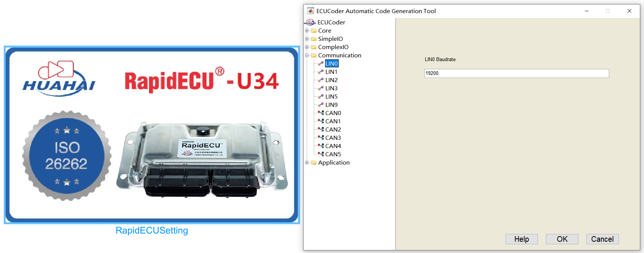Expand the Application tree node
The height and width of the screenshot is (253, 644).
tap(307, 163)
